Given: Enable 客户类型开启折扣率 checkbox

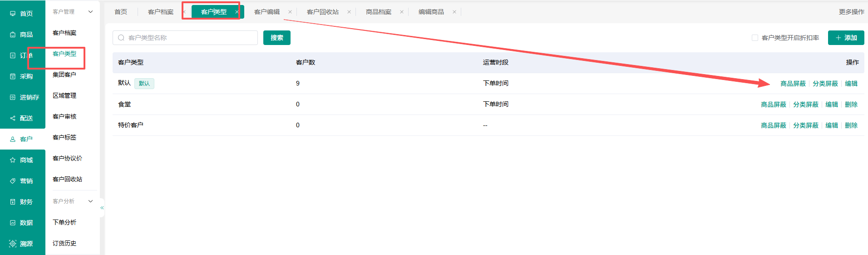Looking at the screenshot, I should point(755,38).
